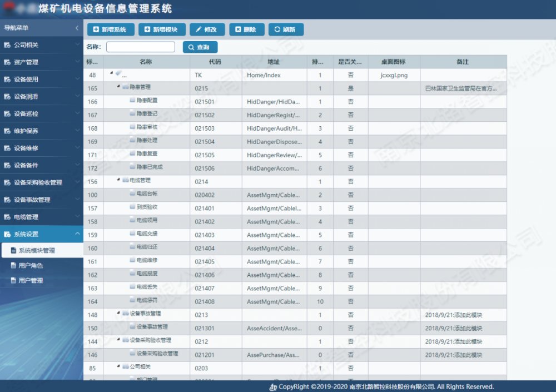
Task: Collapse the 设备事故管理 parent tree node
Action: tap(118, 314)
